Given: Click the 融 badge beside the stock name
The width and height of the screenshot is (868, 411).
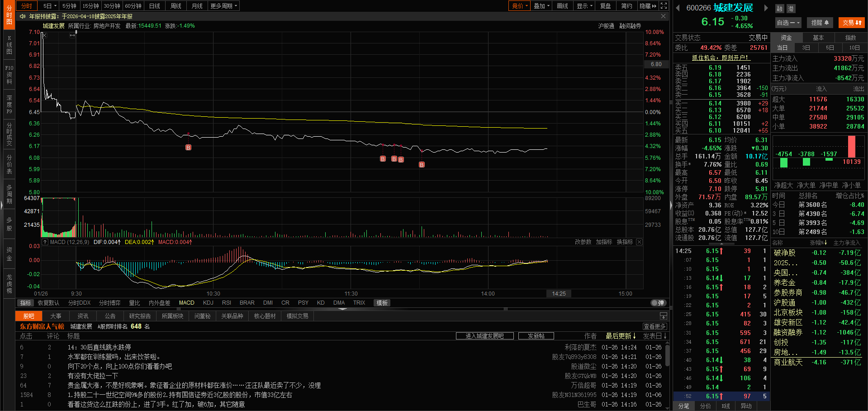Looking at the screenshot, I should tap(779, 9).
